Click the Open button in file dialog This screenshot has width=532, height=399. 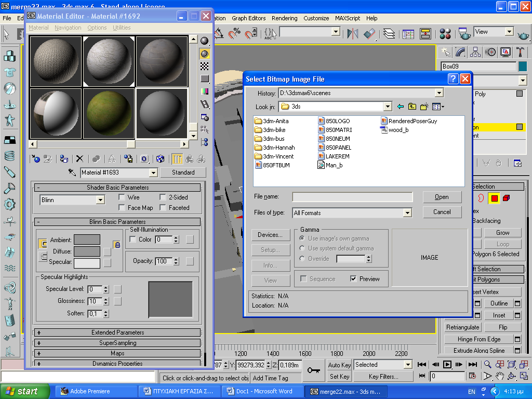pyautogui.click(x=442, y=197)
